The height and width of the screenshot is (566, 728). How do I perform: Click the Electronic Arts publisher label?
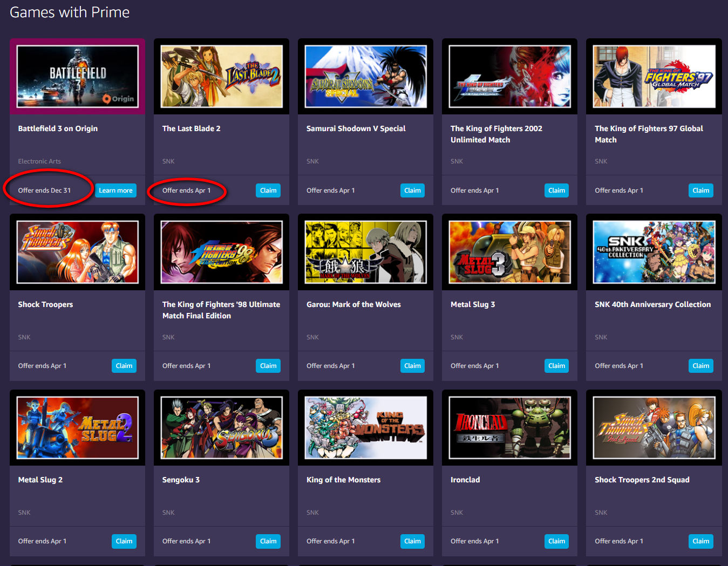click(x=39, y=161)
